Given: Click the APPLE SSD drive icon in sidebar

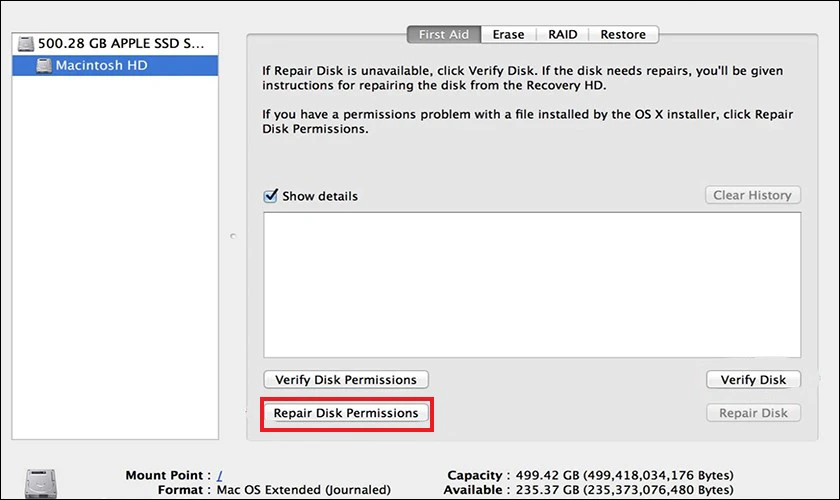Looking at the screenshot, I should point(26,44).
